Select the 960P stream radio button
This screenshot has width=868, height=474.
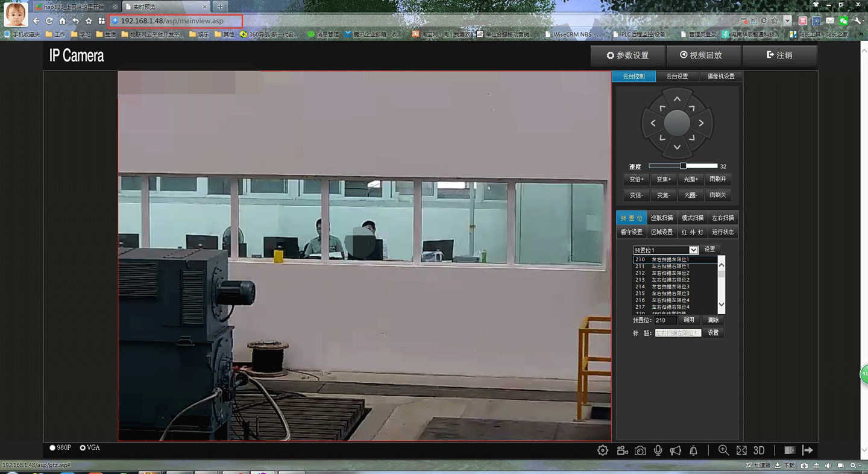(x=52, y=447)
